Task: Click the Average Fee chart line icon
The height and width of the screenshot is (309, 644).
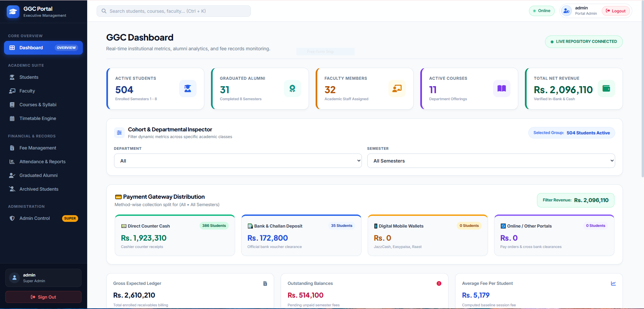Action: [613, 284]
